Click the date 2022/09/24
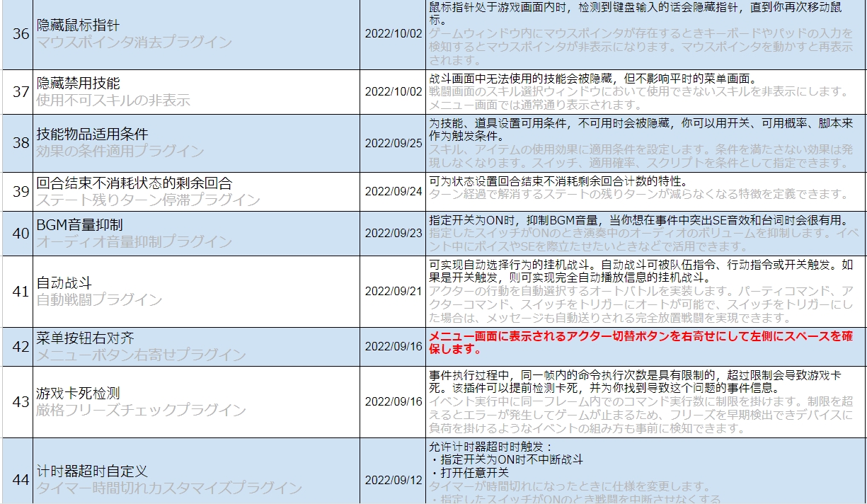867x504 pixels. coord(394,192)
